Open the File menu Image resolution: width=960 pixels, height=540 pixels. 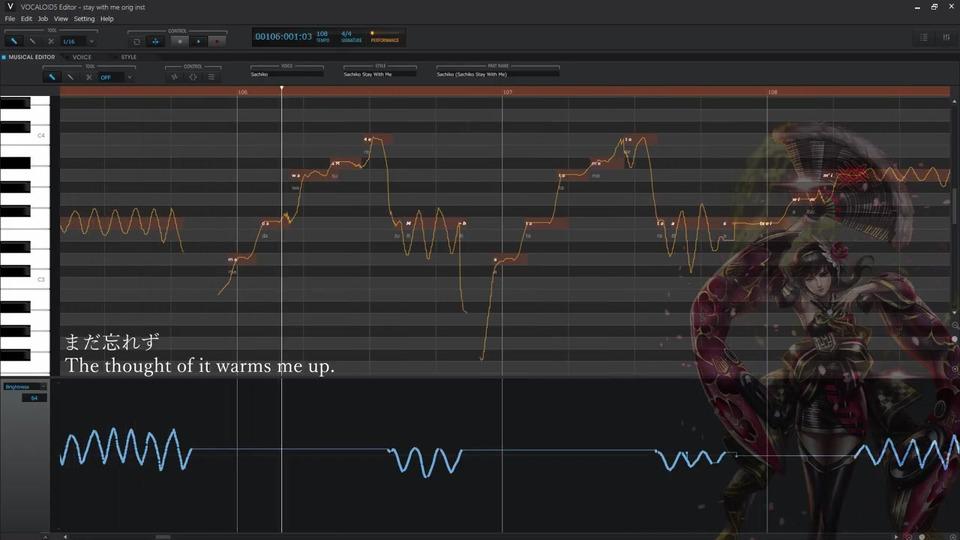pyautogui.click(x=10, y=19)
